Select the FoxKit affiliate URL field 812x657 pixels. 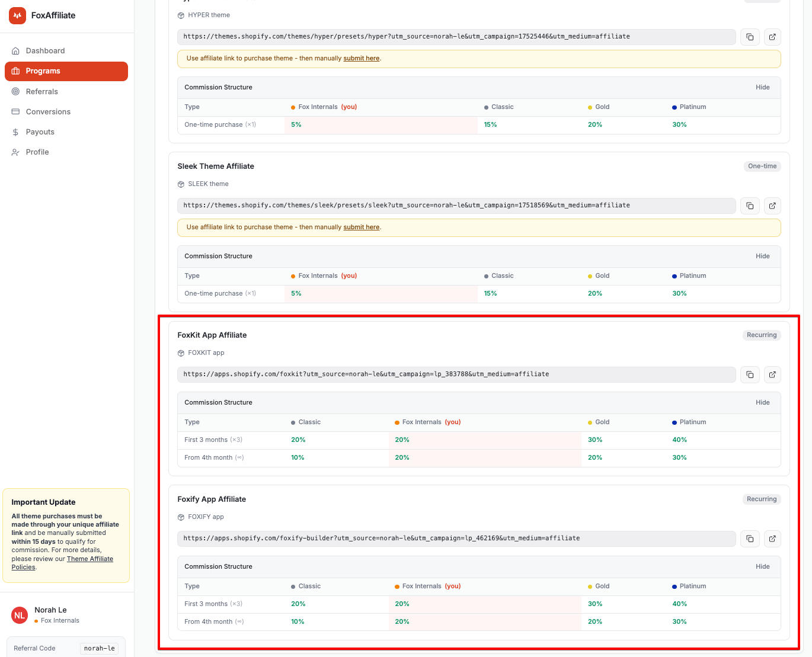click(x=456, y=374)
